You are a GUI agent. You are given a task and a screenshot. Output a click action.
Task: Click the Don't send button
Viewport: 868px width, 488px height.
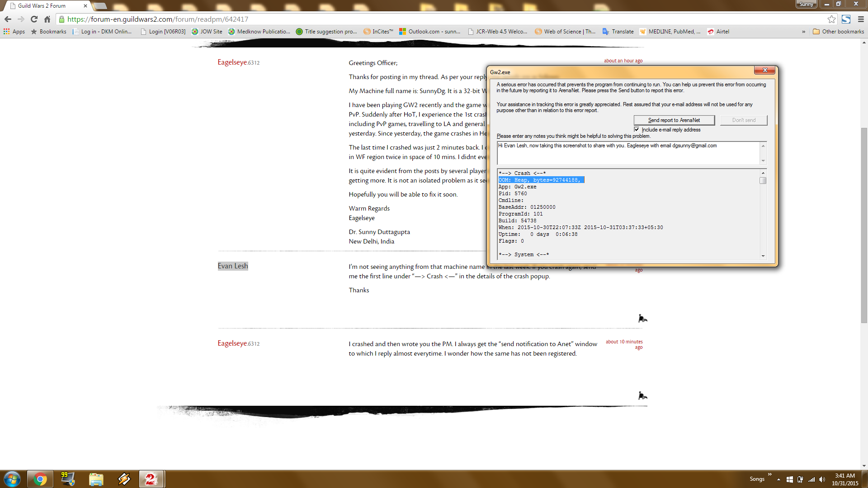[744, 120]
